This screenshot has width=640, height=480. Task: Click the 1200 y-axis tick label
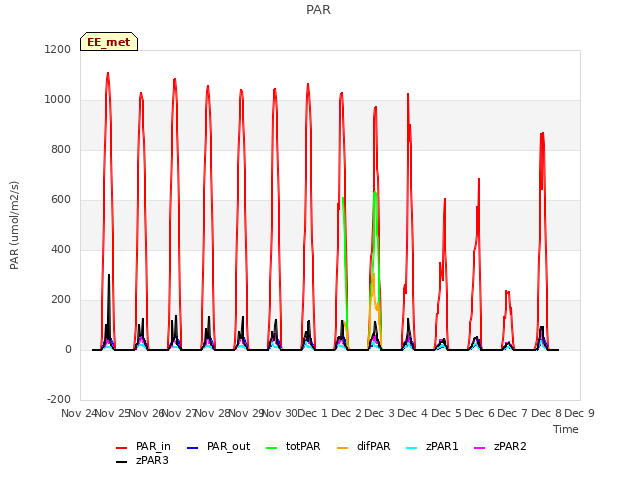coord(58,49)
